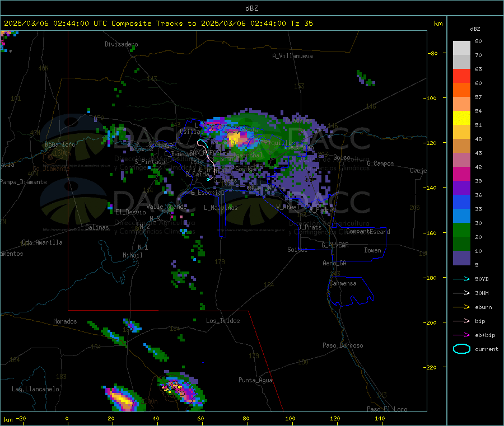The height and width of the screenshot is (426, 504).
Task: Click the Agua_Toro map label
Action: [x=60, y=144]
